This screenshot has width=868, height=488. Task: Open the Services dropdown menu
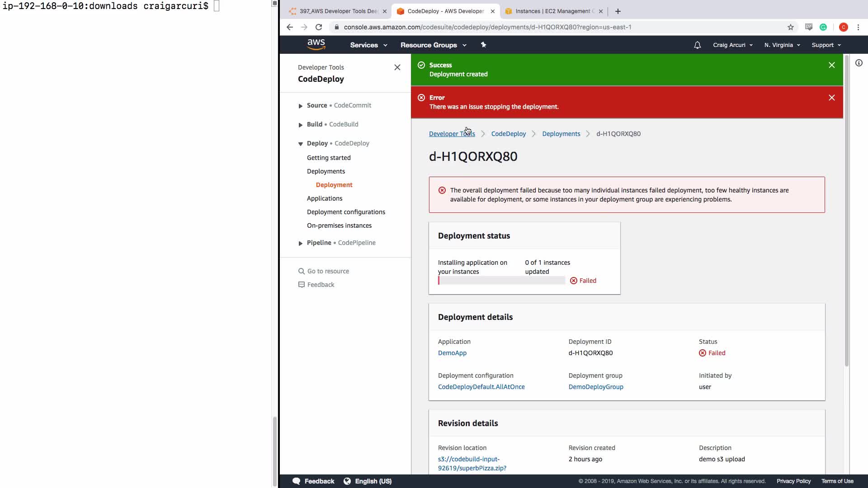pyautogui.click(x=368, y=45)
